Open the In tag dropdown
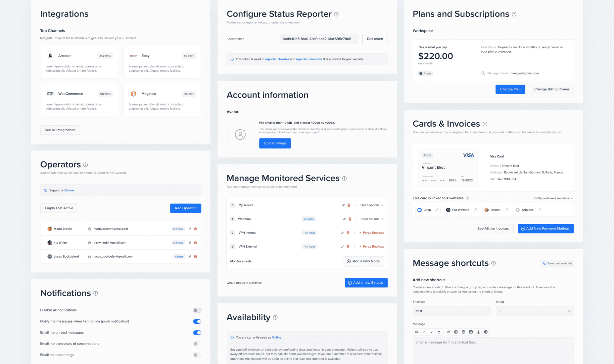Screen dimensions: 614x364 tap(535, 311)
